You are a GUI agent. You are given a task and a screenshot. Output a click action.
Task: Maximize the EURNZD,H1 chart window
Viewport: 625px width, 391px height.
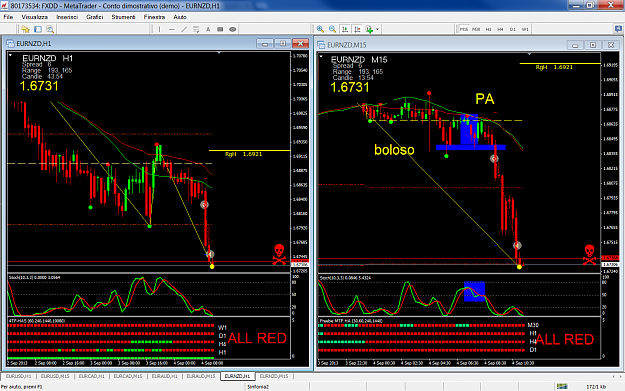tap(283, 43)
